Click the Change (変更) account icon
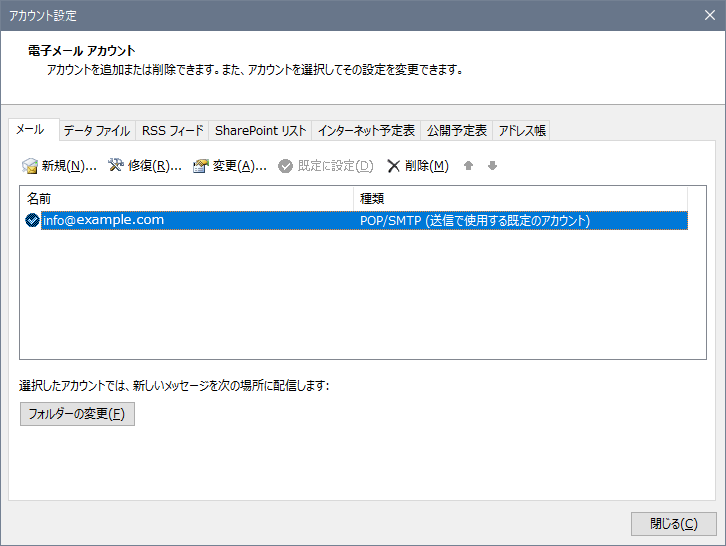Image resolution: width=726 pixels, height=546 pixels. click(x=201, y=166)
